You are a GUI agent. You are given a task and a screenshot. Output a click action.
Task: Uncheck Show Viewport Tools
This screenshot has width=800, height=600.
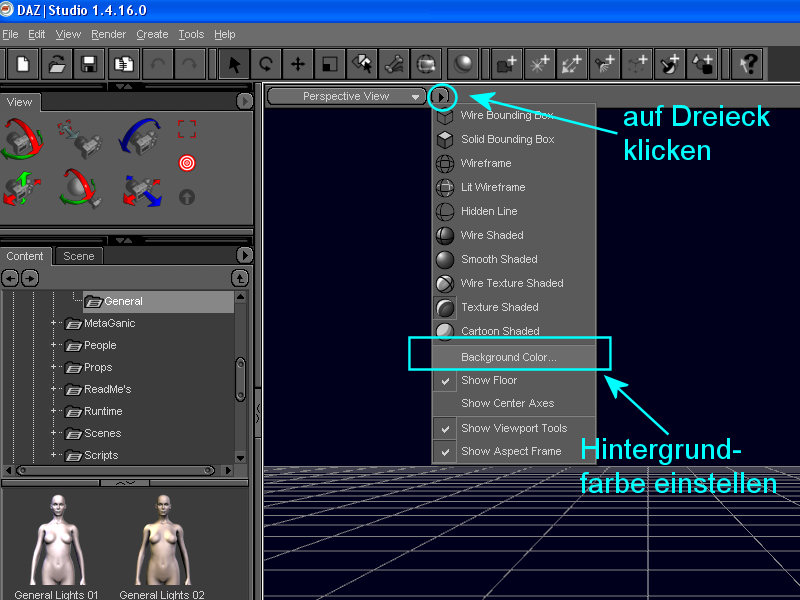[514, 429]
